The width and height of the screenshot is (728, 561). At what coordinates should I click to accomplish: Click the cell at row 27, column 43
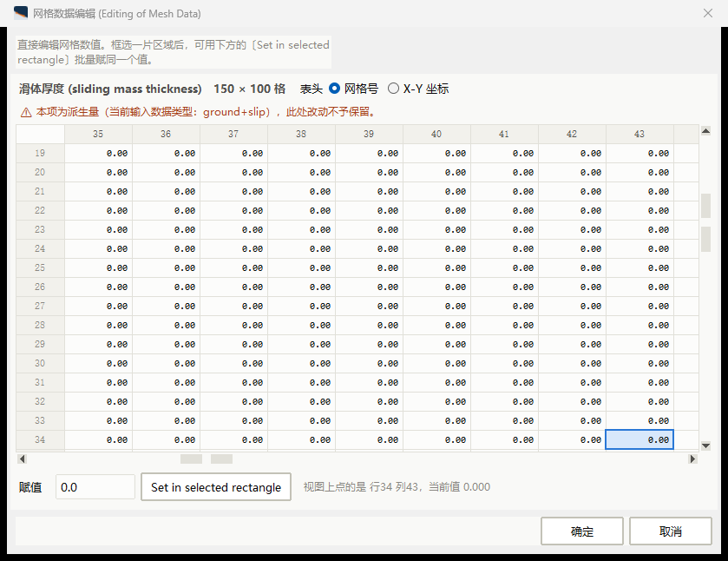coord(639,306)
